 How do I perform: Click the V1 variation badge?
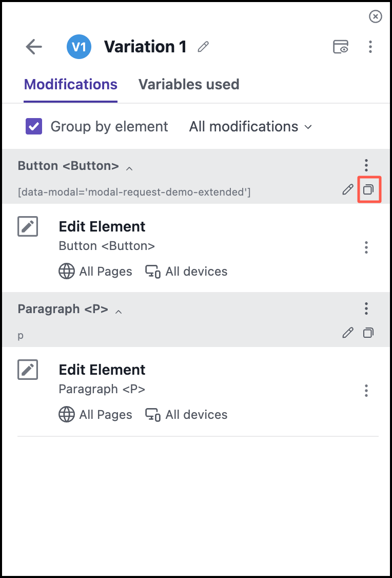79,47
